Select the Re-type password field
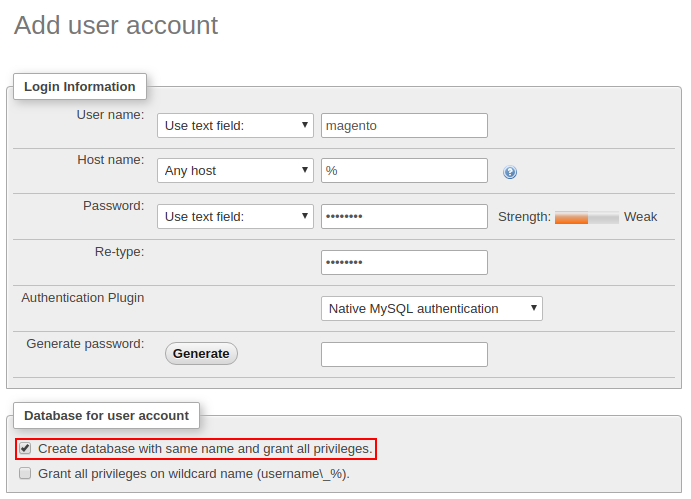 404,262
